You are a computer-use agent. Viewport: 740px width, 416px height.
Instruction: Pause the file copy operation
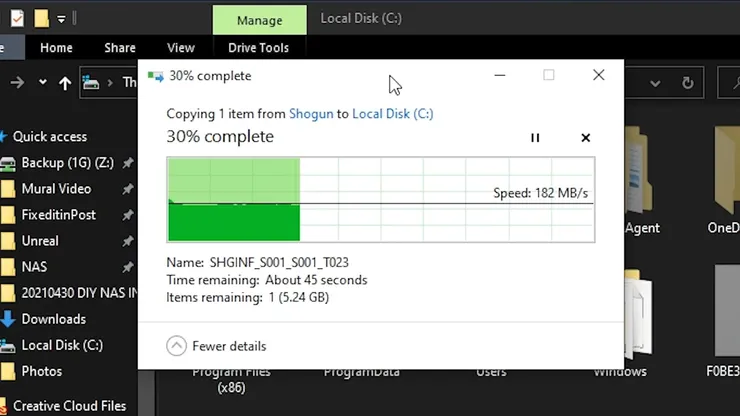click(x=535, y=138)
